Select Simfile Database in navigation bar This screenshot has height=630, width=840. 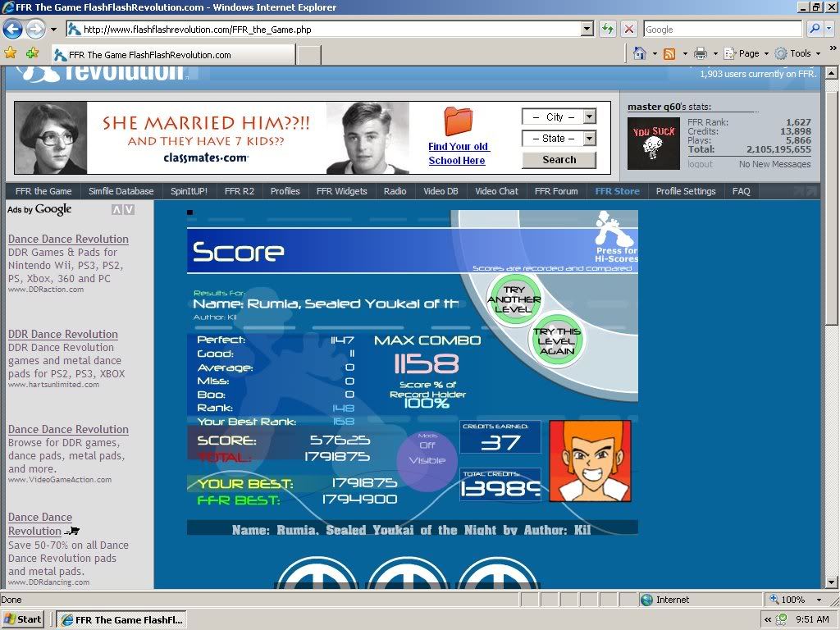tap(121, 191)
